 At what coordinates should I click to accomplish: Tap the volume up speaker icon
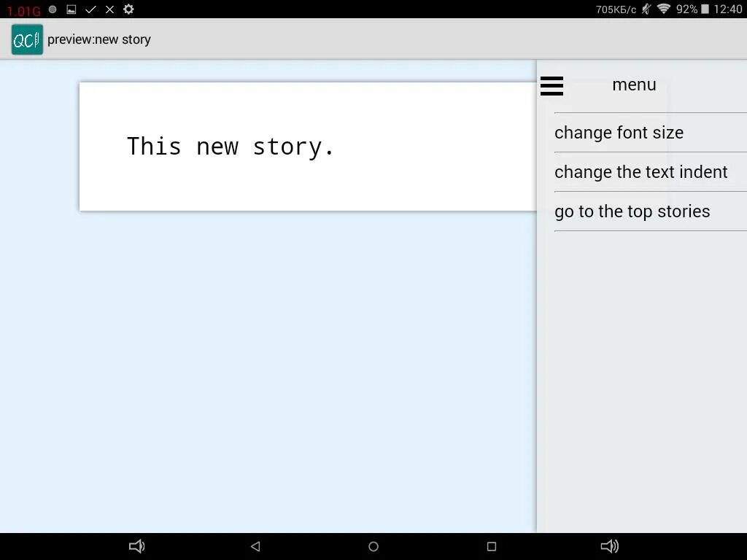click(610, 546)
